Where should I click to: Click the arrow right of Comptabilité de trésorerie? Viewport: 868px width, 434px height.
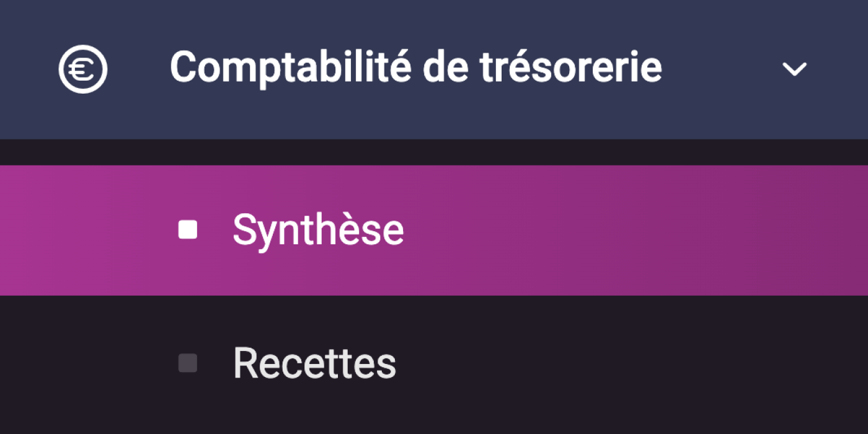(x=794, y=69)
